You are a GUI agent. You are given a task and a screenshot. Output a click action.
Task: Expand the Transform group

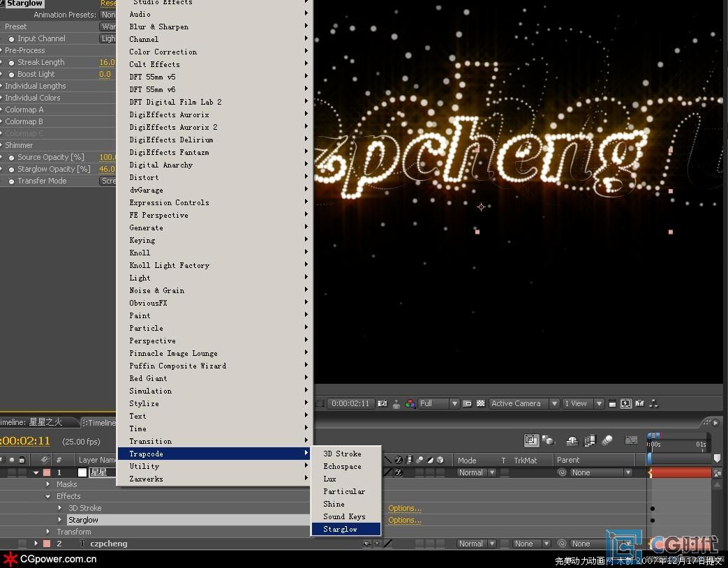coord(48,532)
